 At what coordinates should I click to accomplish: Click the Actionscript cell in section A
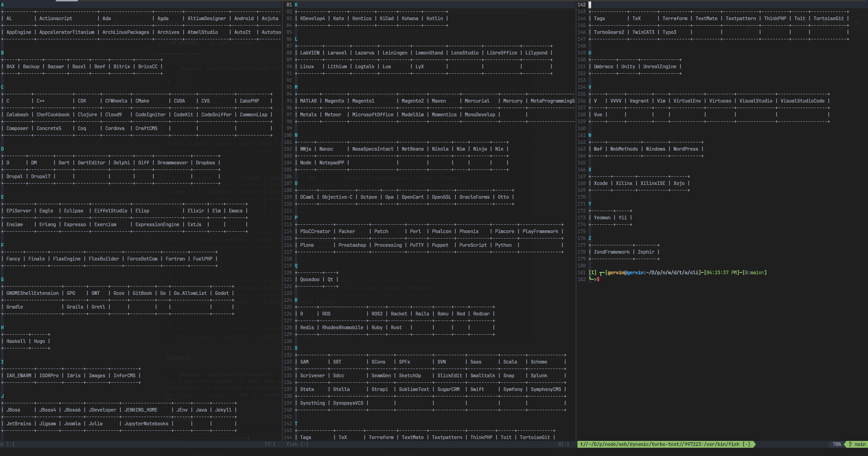[x=56, y=18]
